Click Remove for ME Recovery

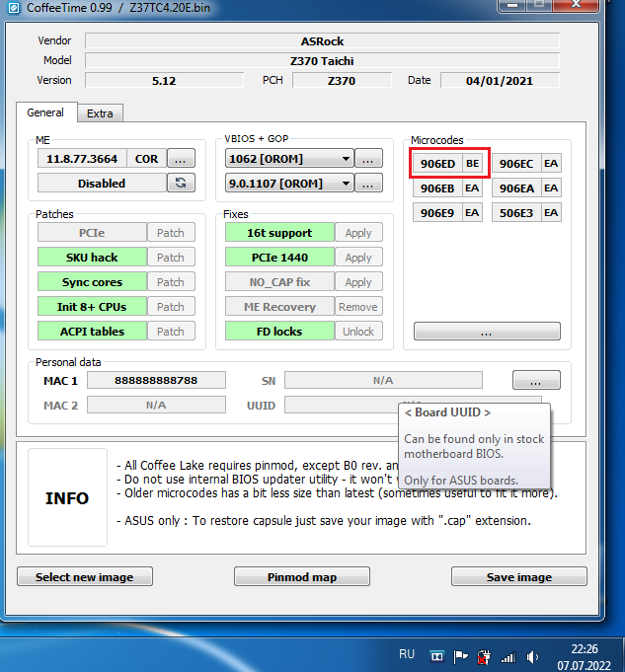click(358, 307)
